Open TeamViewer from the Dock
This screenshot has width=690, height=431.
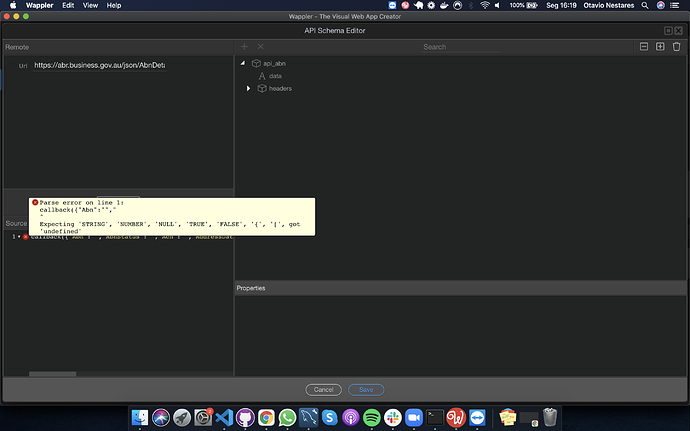click(477, 417)
